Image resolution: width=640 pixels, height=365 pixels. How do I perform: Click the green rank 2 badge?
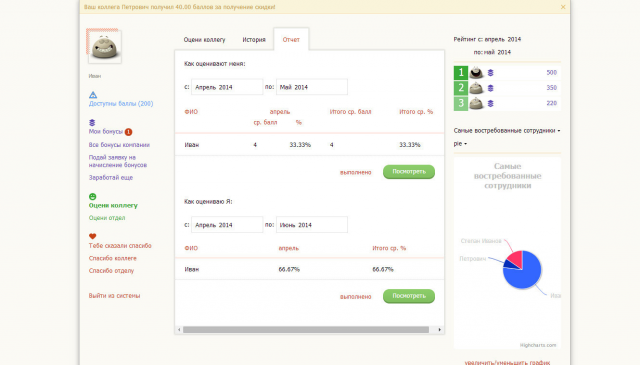pyautogui.click(x=461, y=88)
